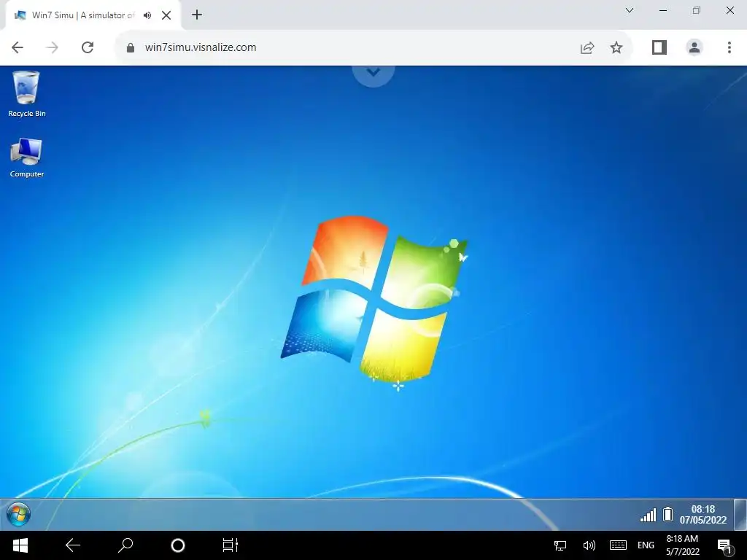
Task: Open host network tray icon
Action: (560, 545)
